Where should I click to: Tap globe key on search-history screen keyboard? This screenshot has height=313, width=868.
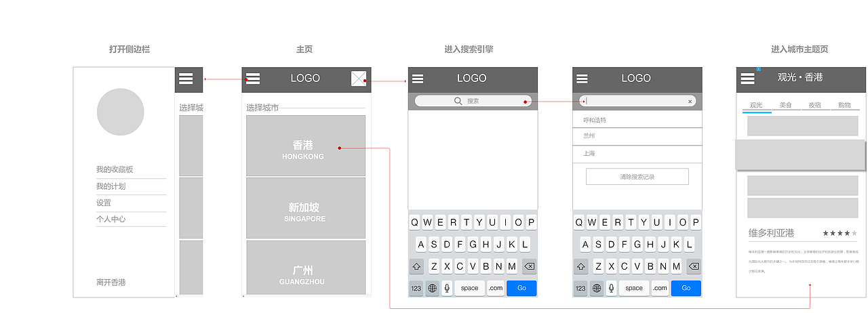597,288
